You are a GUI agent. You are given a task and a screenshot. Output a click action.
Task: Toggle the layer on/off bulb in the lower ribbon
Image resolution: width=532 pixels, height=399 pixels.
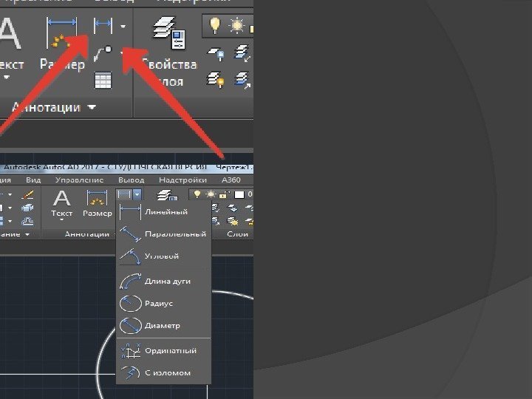(x=197, y=194)
